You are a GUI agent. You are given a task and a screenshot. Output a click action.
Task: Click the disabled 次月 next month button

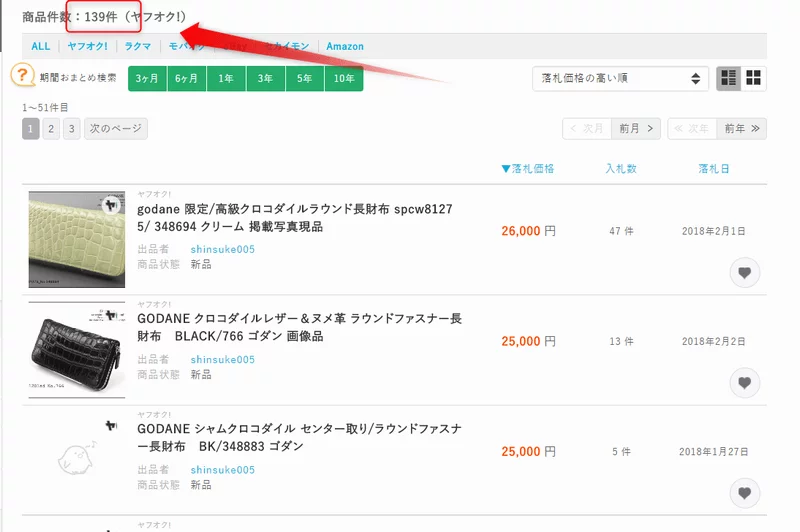click(x=587, y=129)
